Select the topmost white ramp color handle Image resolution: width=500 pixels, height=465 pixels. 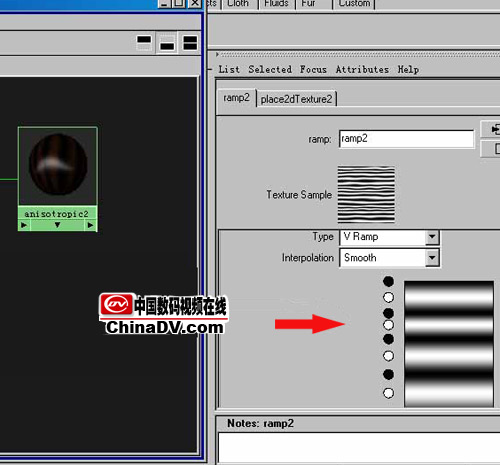tap(388, 297)
